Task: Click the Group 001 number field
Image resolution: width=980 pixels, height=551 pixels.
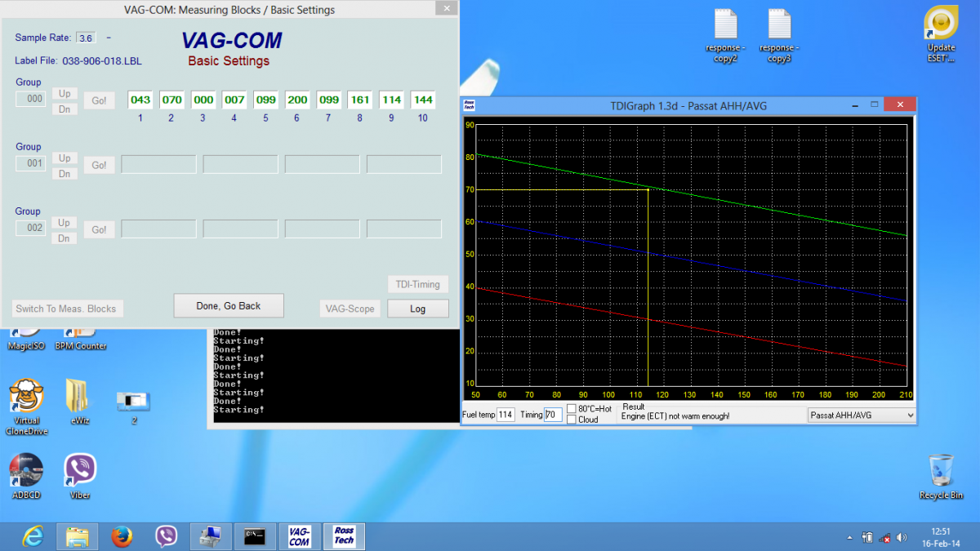Action: coord(31,163)
